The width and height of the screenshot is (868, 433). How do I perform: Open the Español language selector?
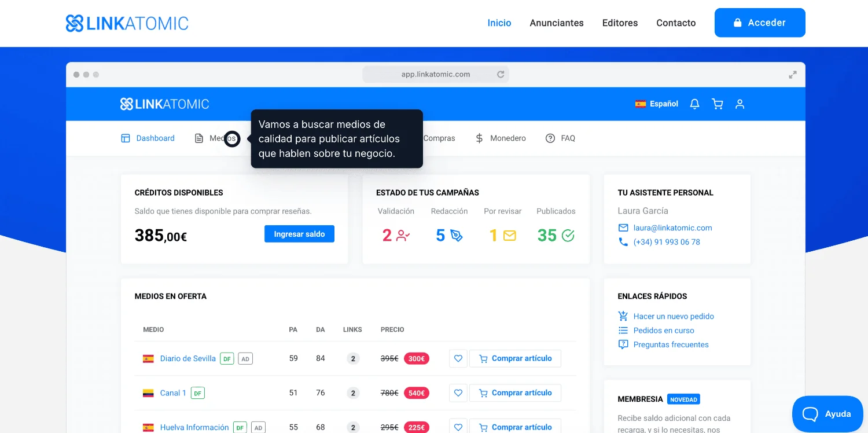[x=657, y=104]
